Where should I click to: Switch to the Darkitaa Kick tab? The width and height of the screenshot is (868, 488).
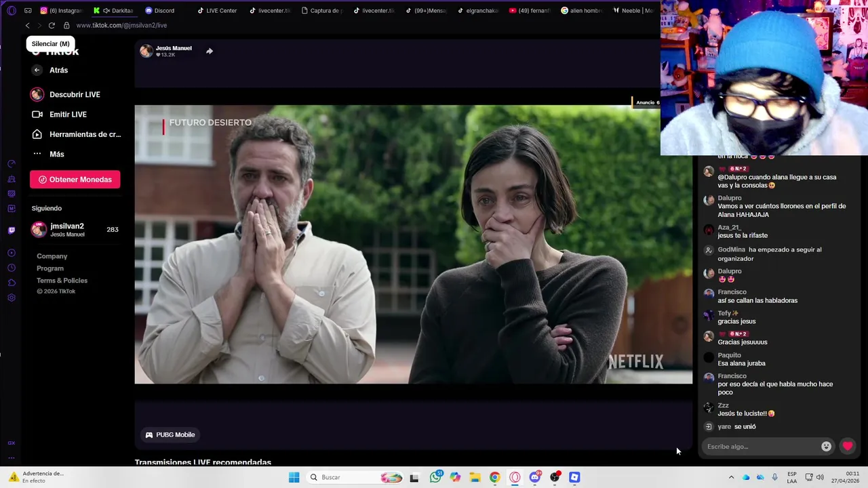point(114,10)
